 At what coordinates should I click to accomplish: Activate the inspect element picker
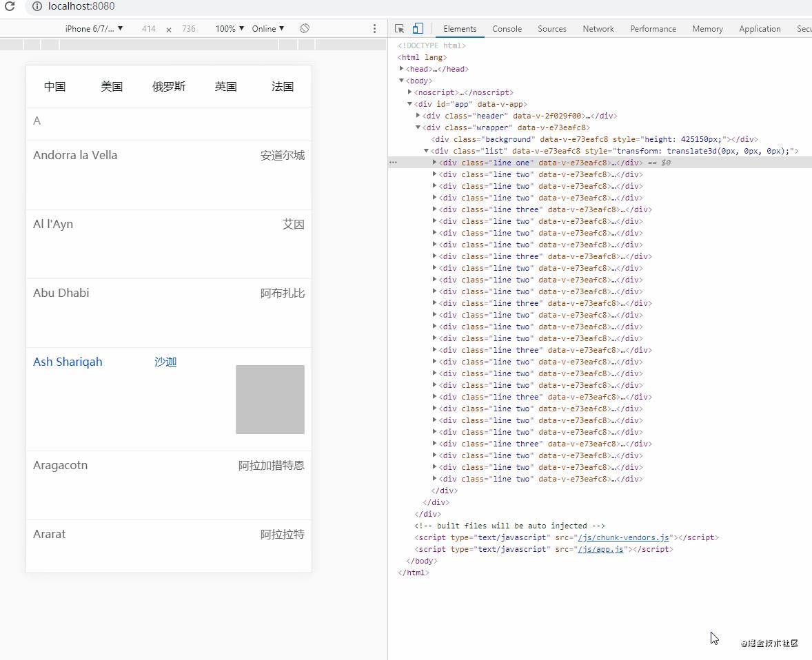coord(399,28)
